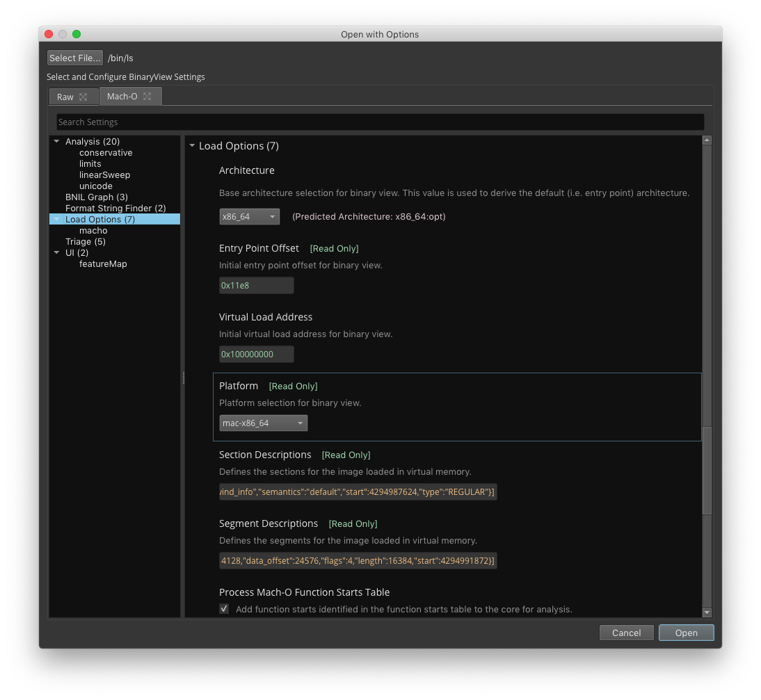Click the Virtual Load Address input field
Screen dimensions: 761x700
(256, 355)
